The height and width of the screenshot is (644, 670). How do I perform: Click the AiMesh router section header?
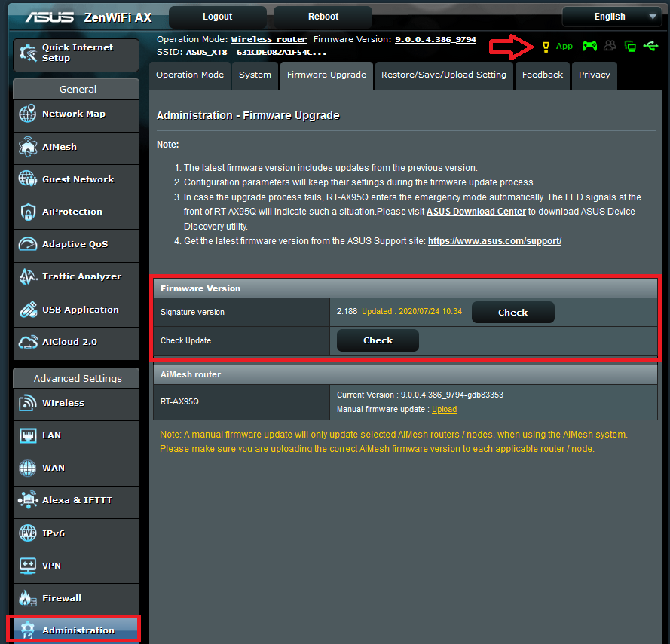(x=405, y=374)
